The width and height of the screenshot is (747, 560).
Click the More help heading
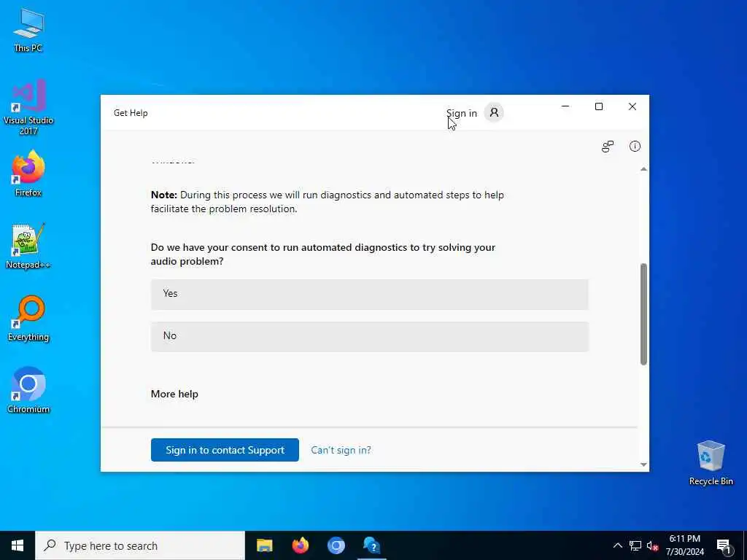tap(174, 394)
